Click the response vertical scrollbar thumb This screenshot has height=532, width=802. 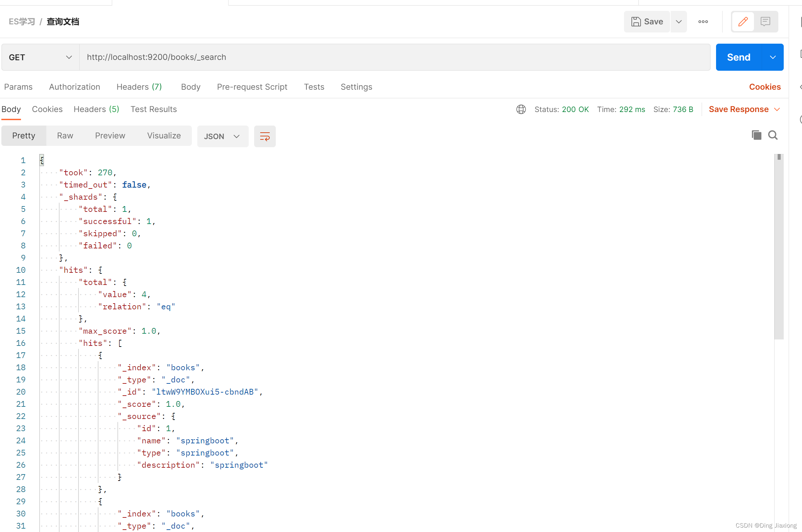(779, 246)
